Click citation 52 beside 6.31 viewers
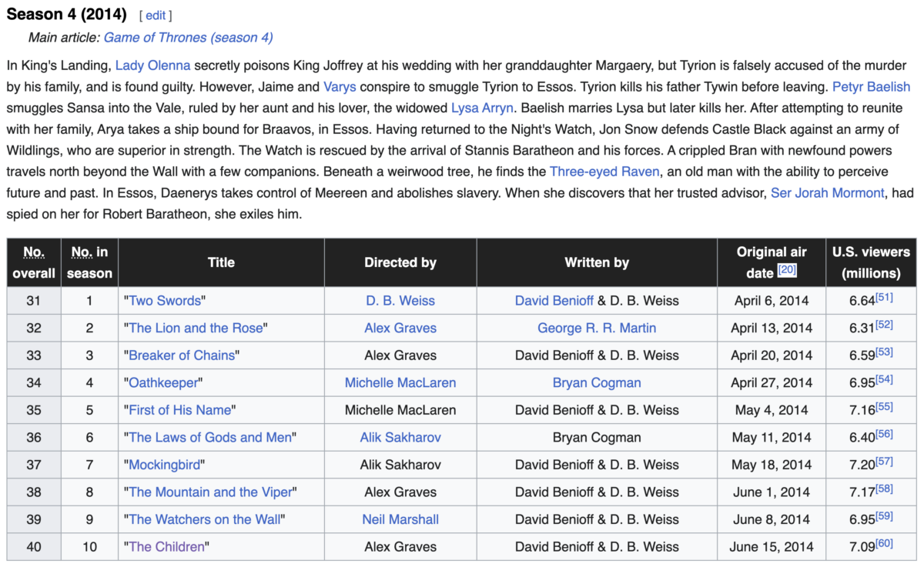This screenshot has width=924, height=567. [884, 324]
